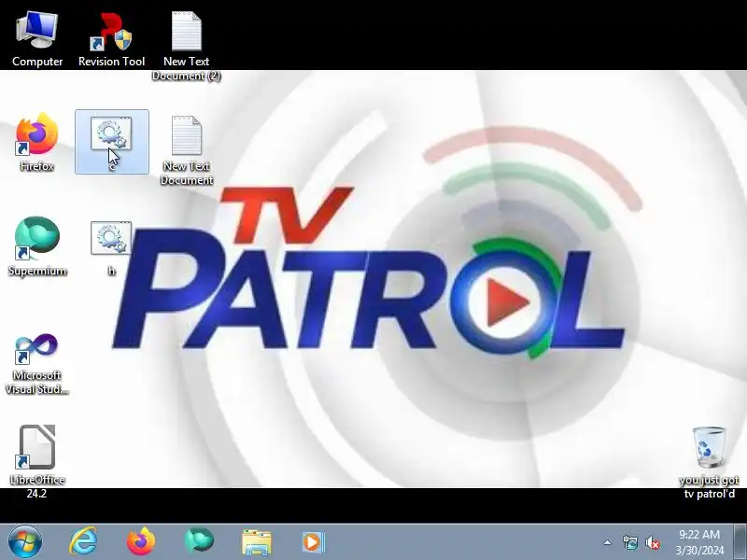This screenshot has height=560, width=747.
Task: Launch Internet Explorer from the taskbar
Action: (x=83, y=542)
